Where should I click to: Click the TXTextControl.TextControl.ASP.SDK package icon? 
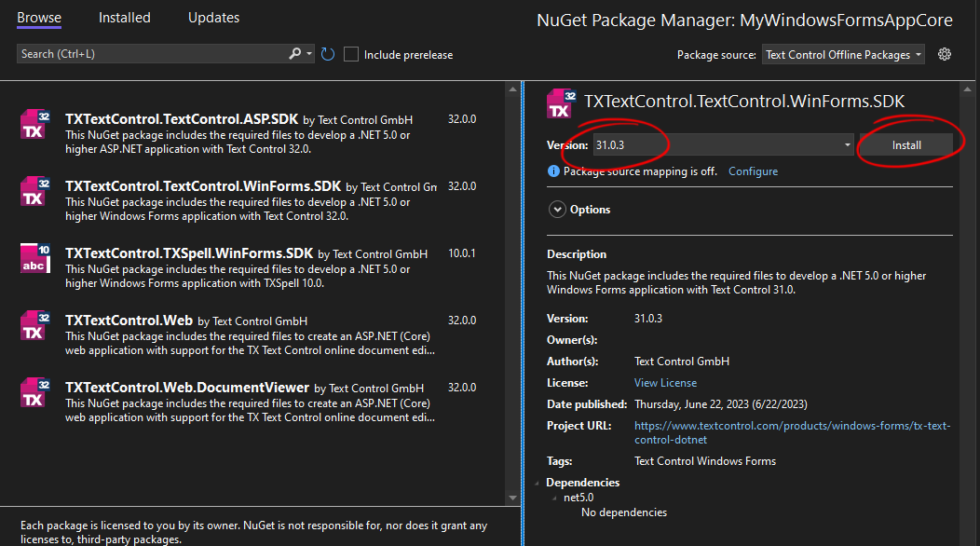pos(35,124)
